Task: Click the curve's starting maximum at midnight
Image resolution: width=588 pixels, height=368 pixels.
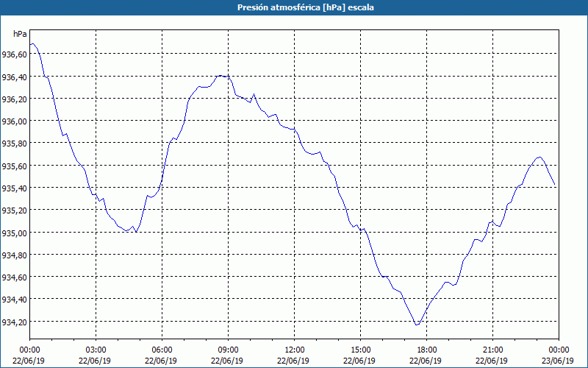Action: click(32, 43)
